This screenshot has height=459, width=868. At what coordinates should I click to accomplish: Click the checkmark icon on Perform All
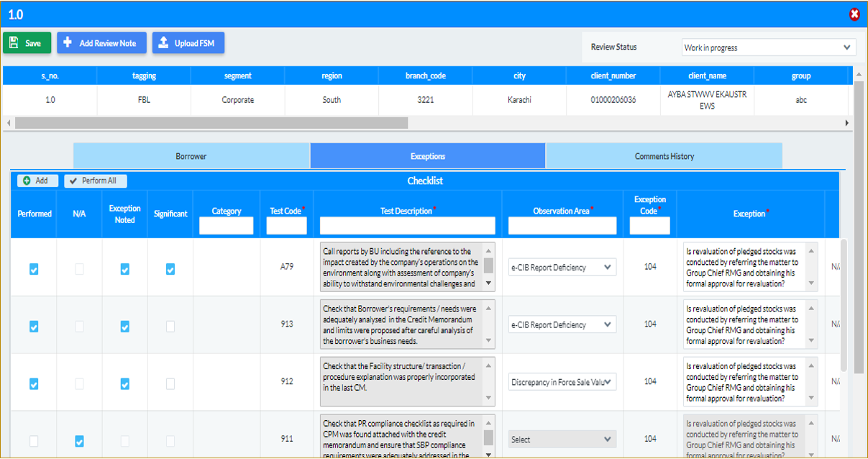coord(72,181)
